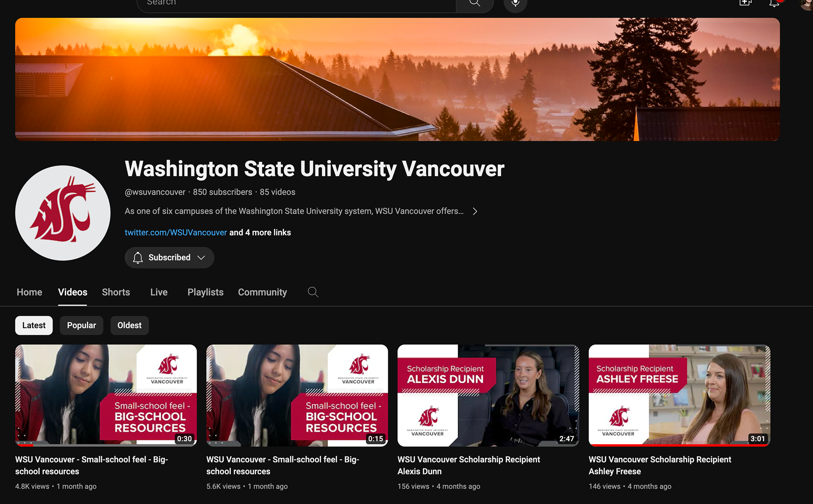The image size is (813, 504).
Task: Click the WSU Cougar channel avatar
Action: [x=63, y=213]
